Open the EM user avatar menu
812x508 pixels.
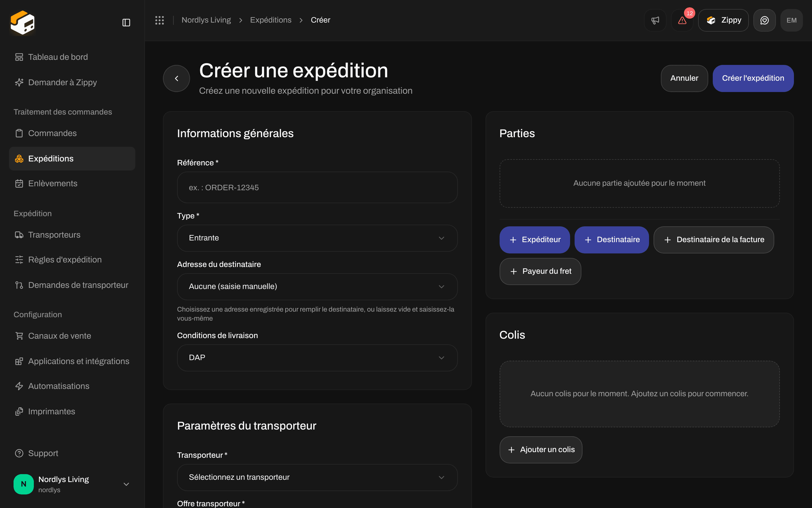pos(791,20)
